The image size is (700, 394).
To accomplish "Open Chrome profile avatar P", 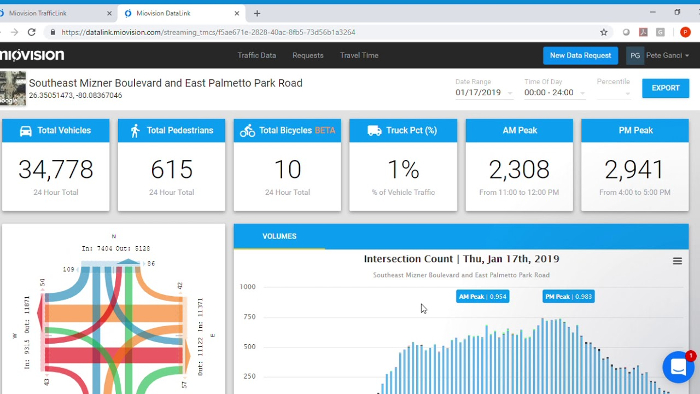I will [x=685, y=32].
